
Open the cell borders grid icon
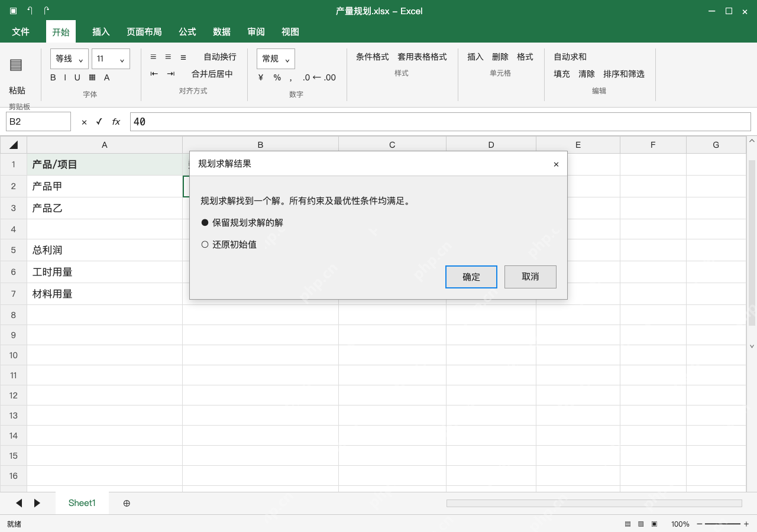[x=92, y=77]
